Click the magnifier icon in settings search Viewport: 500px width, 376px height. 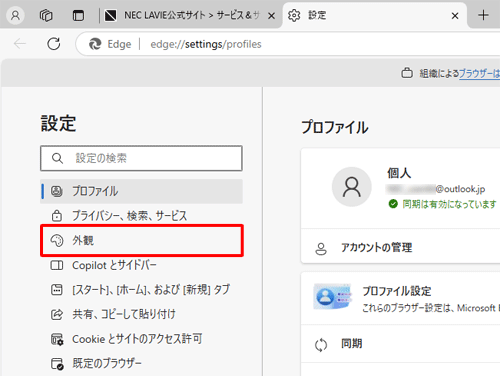click(x=57, y=158)
